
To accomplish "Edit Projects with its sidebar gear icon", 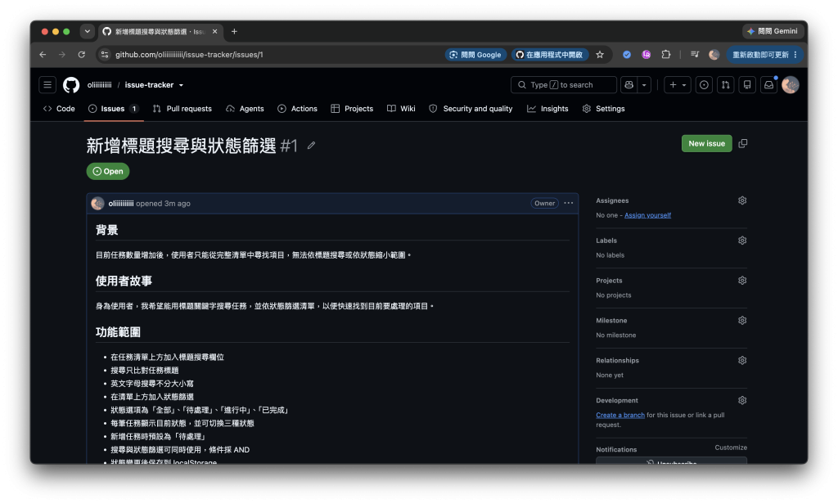I will tap(742, 281).
